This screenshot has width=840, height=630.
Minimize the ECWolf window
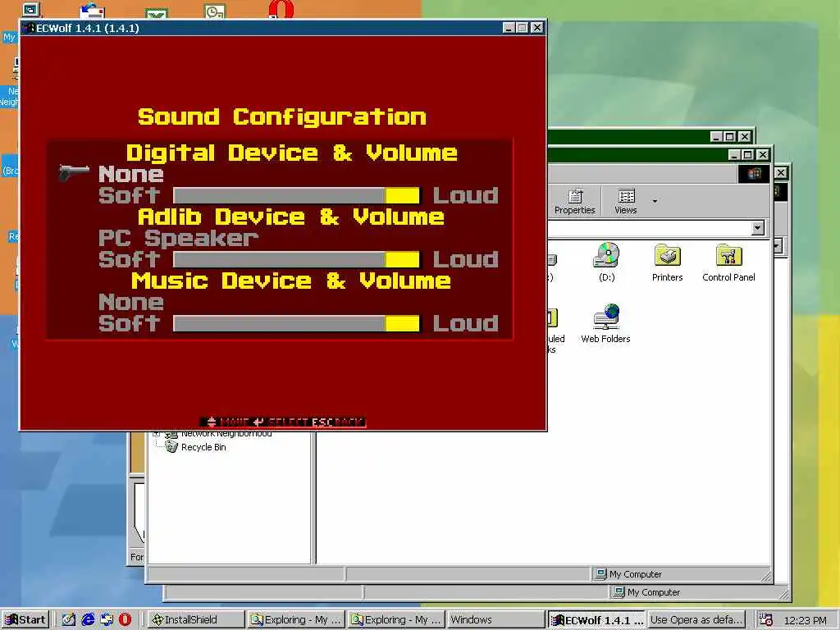pyautogui.click(x=509, y=28)
